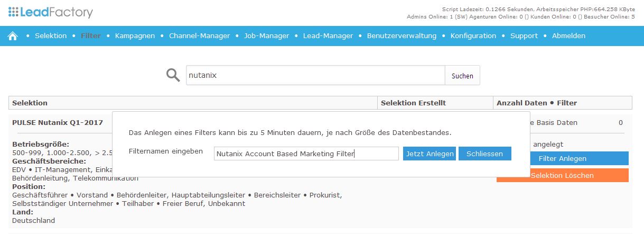This screenshot has height=234, width=644.
Task: Click the magnifying glass search icon
Action: (173, 75)
